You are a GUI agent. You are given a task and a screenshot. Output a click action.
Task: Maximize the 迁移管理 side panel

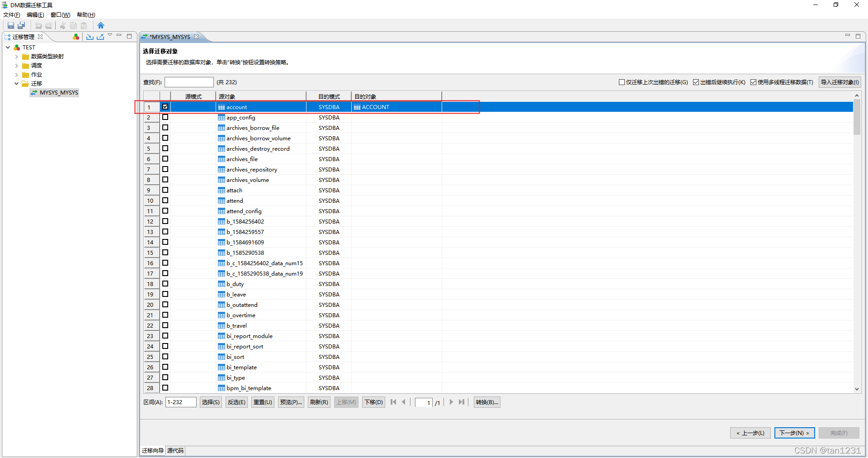pos(129,36)
